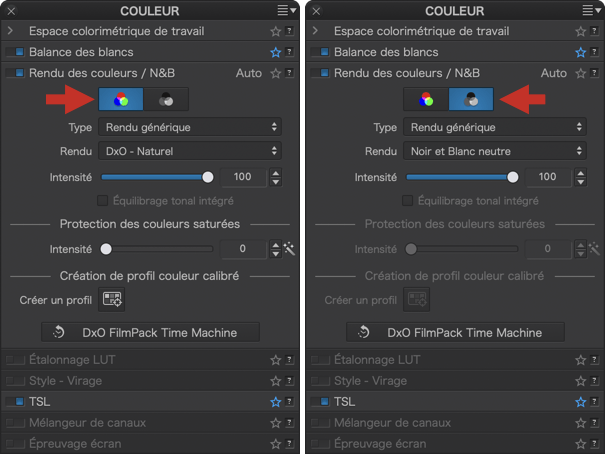Image resolution: width=605 pixels, height=454 pixels.
Task: Open Rendu dropdown showing Noir et Blanc neutre
Action: coord(495,151)
